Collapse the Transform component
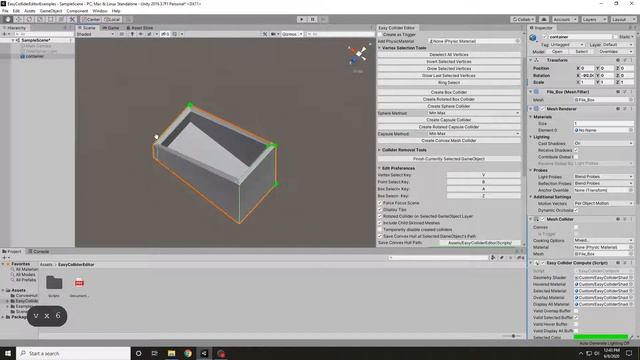This screenshot has width=640, height=360. coord(531,60)
